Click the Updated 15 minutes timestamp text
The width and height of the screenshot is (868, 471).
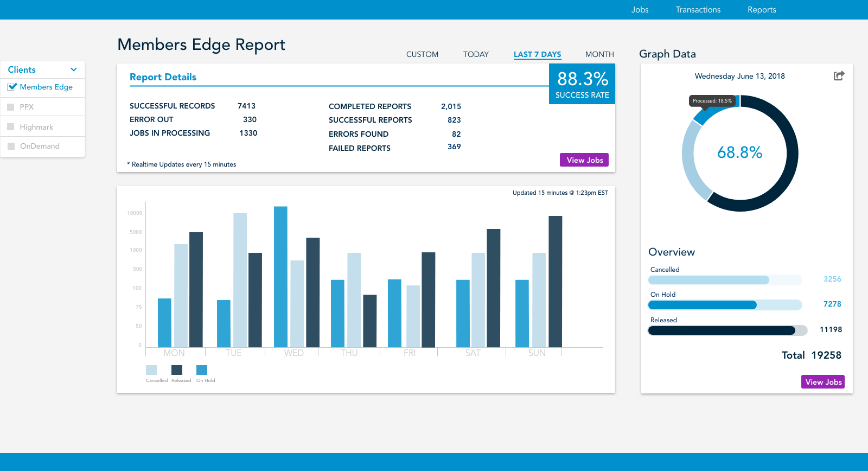560,193
